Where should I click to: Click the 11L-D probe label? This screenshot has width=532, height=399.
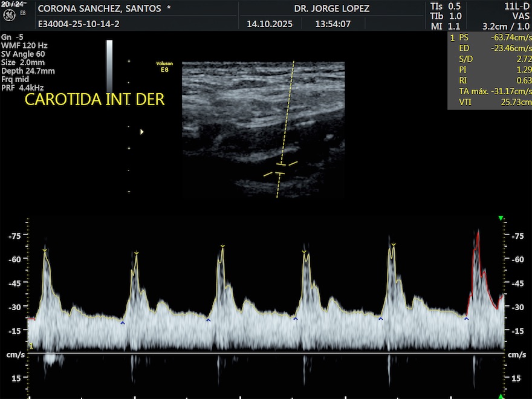tap(517, 5)
